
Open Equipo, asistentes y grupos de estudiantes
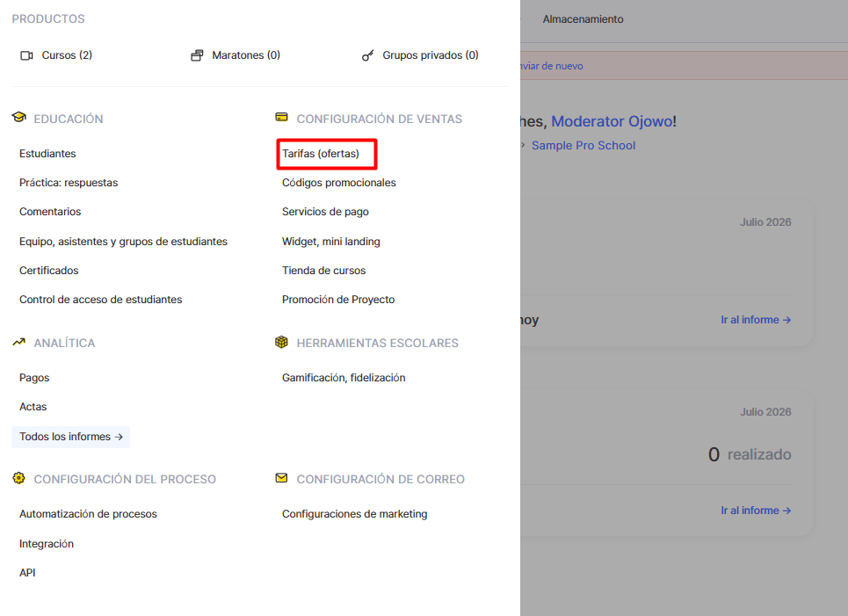point(123,241)
